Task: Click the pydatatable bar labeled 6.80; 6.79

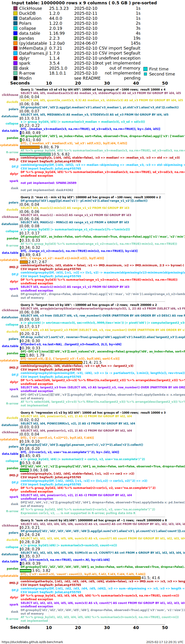Action: click(x=30, y=147)
